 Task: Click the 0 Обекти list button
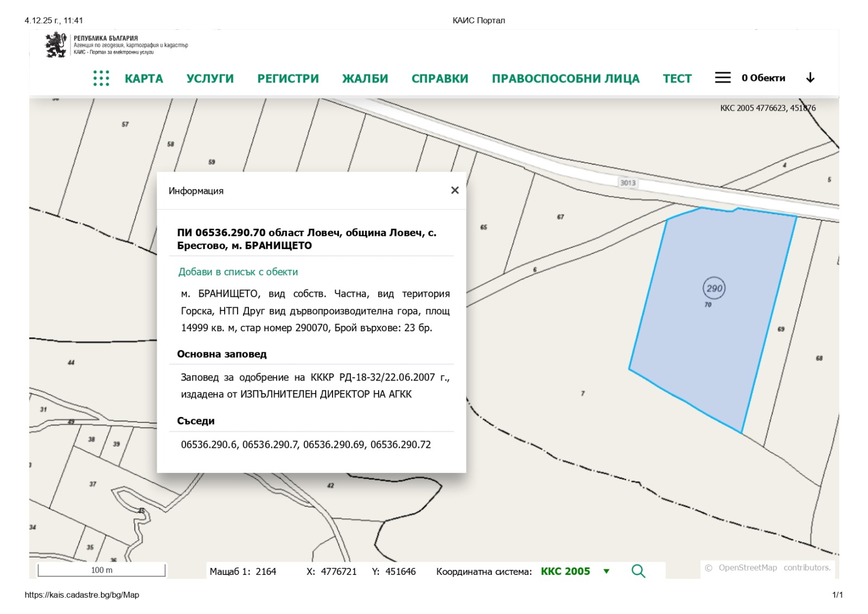(763, 78)
